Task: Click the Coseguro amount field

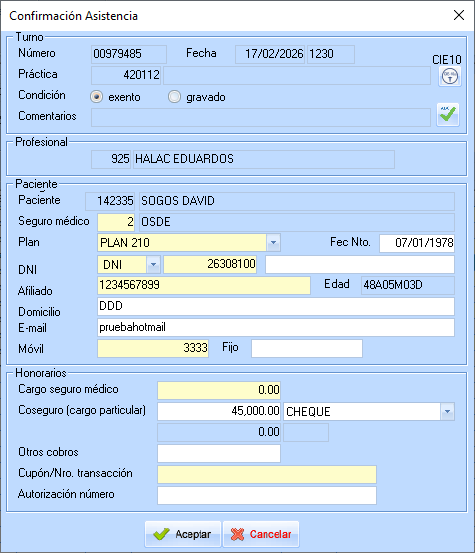Action: 219,411
